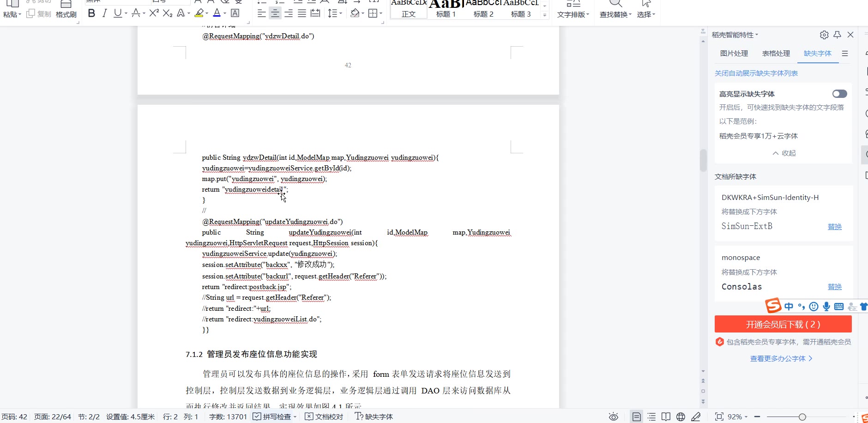Click 关闭自动展示缺失字体列表 link
The image size is (868, 423).
[756, 73]
